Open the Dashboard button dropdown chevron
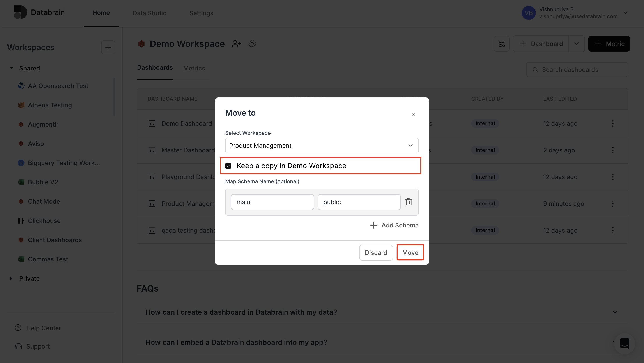This screenshot has width=644, height=363. (576, 44)
